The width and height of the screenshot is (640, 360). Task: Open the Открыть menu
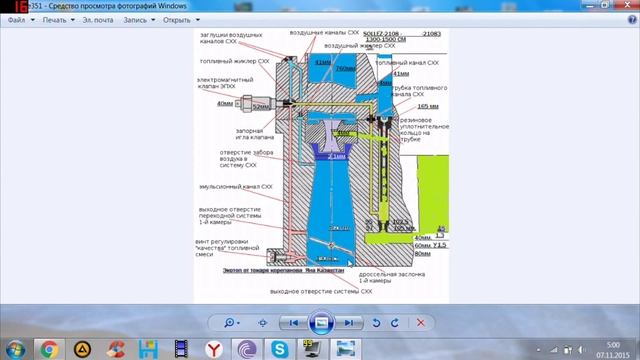[177, 20]
